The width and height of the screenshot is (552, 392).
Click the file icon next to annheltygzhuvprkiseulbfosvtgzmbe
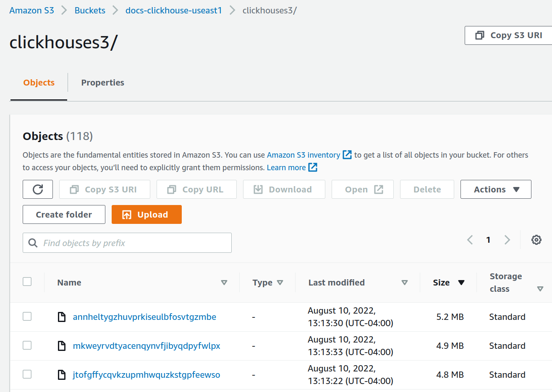coord(61,317)
